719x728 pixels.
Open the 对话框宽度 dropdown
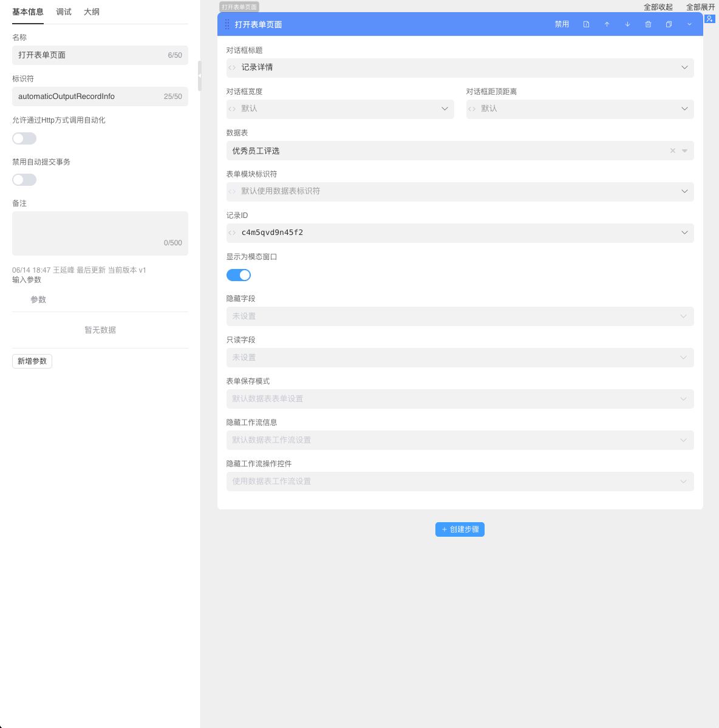(x=340, y=109)
